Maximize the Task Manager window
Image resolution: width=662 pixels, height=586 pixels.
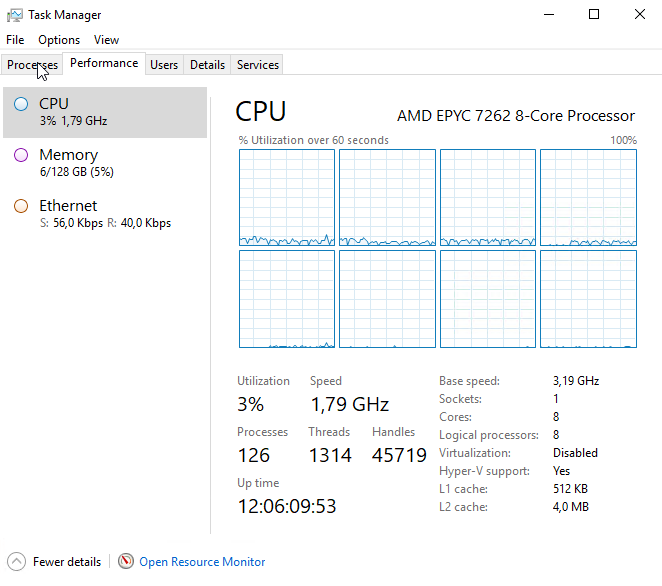594,14
